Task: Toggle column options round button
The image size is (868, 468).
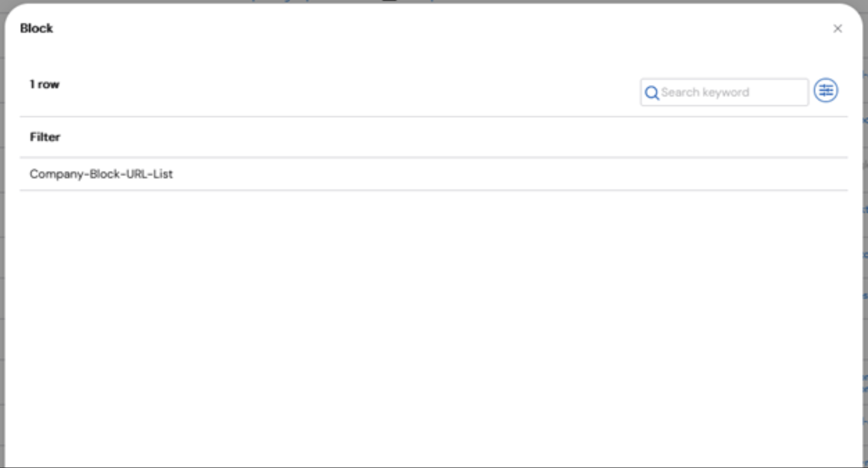Action: tap(826, 91)
